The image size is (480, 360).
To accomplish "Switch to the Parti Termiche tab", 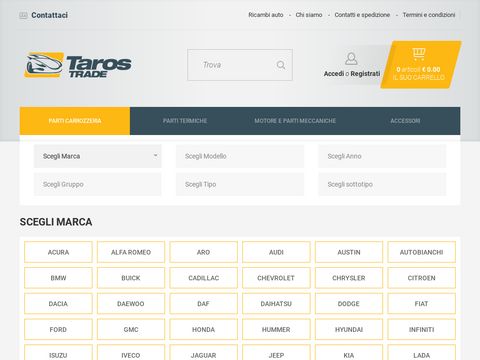I will pos(185,121).
